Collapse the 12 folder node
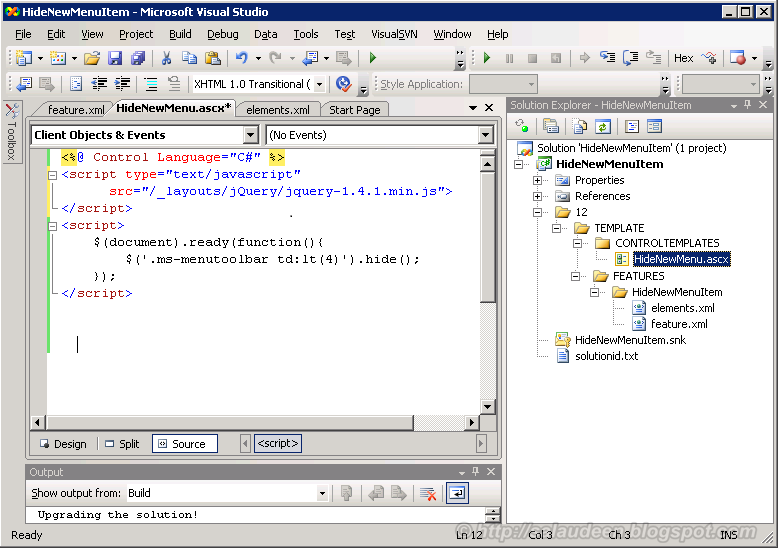The image size is (778, 548). pyautogui.click(x=537, y=212)
